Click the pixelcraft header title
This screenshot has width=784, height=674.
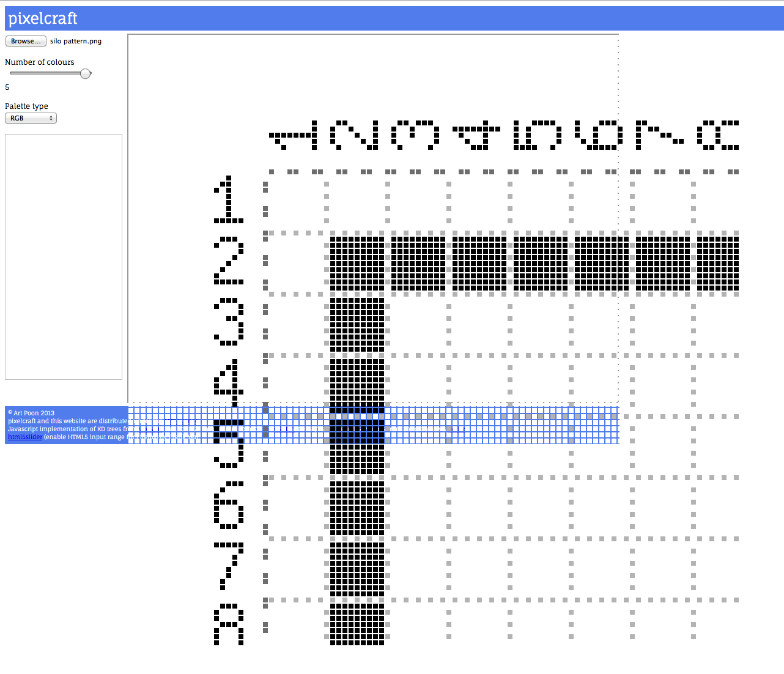click(x=43, y=18)
